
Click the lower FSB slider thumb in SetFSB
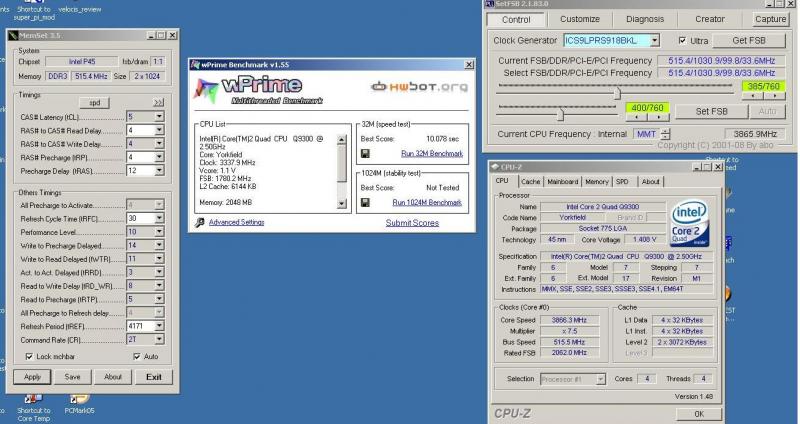tap(560, 114)
